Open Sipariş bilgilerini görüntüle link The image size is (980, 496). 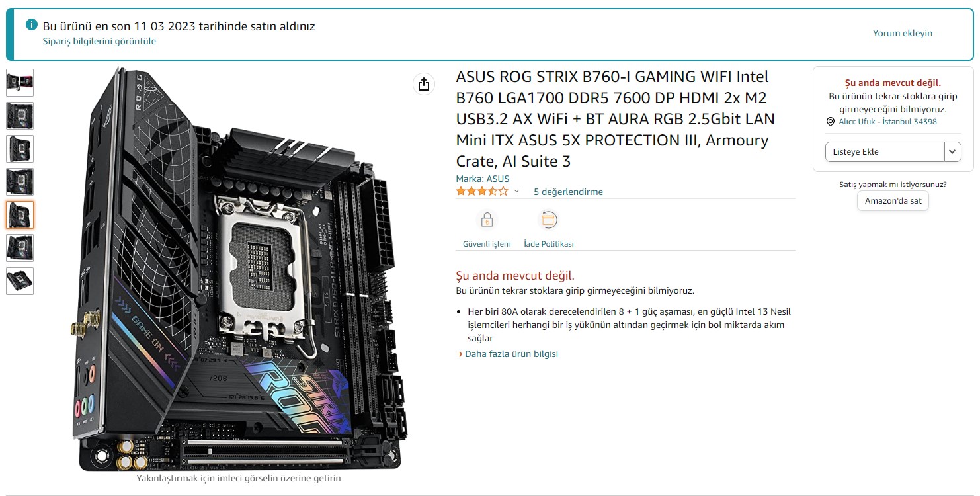pos(100,41)
